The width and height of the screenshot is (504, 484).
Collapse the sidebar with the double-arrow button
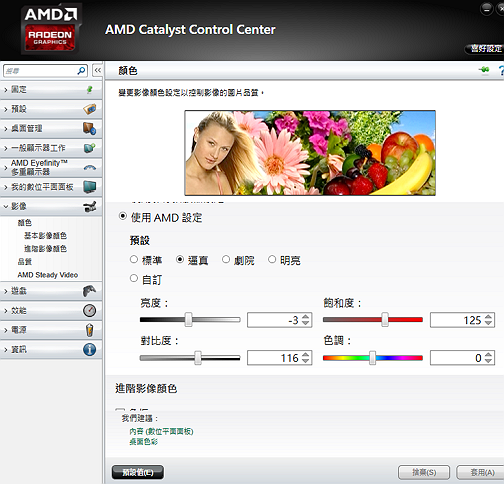(x=97, y=70)
